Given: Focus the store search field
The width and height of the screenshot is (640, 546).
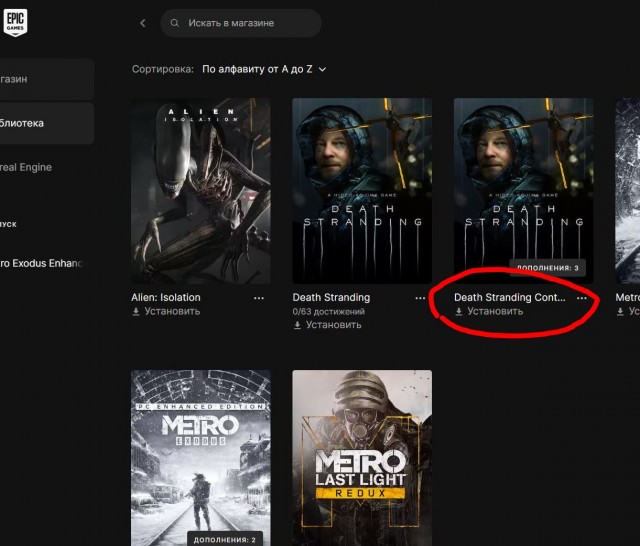Looking at the screenshot, I should pos(241,23).
